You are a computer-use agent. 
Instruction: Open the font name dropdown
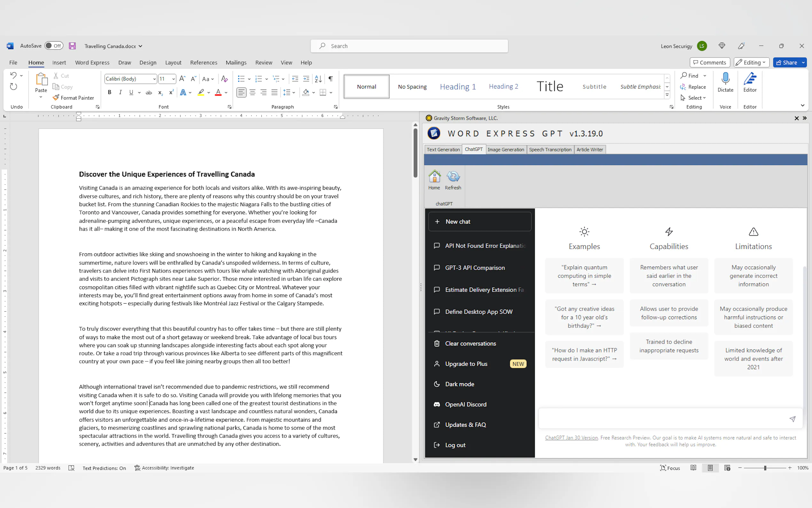pos(154,79)
